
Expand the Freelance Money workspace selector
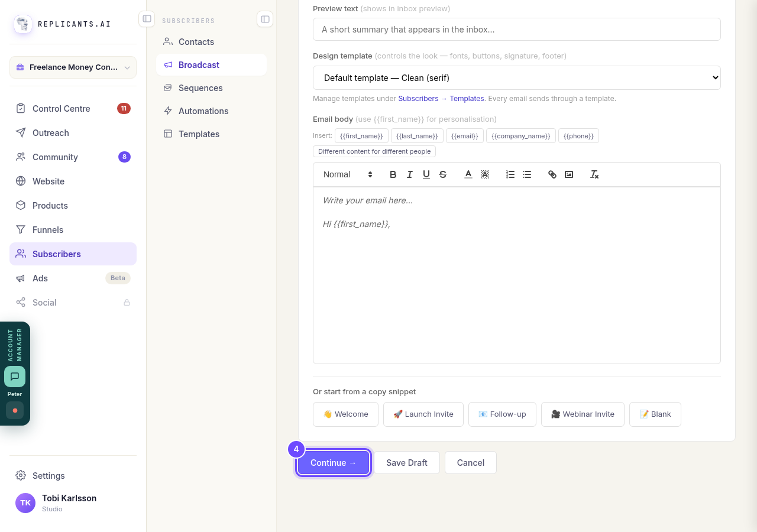pyautogui.click(x=73, y=67)
